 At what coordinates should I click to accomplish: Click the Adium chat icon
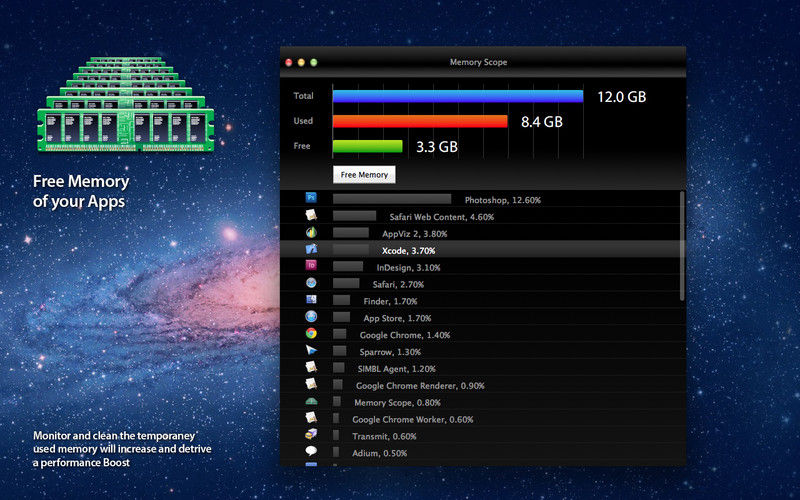point(311,452)
